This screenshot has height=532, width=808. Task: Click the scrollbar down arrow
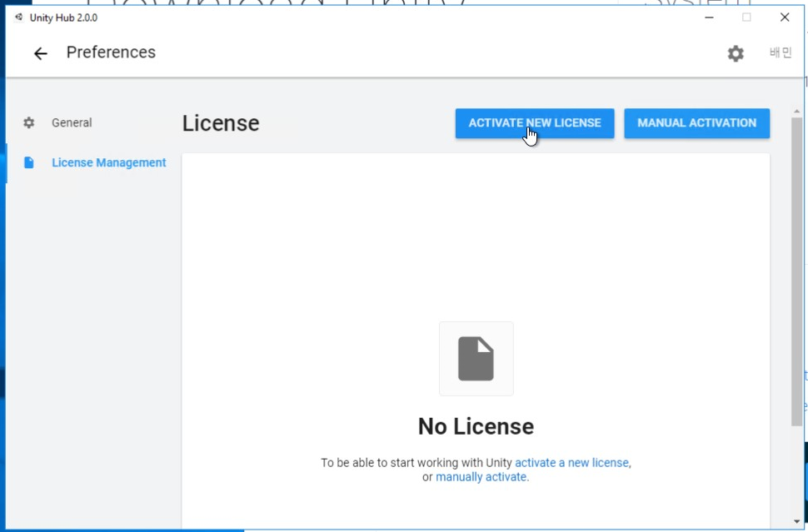(x=796, y=522)
